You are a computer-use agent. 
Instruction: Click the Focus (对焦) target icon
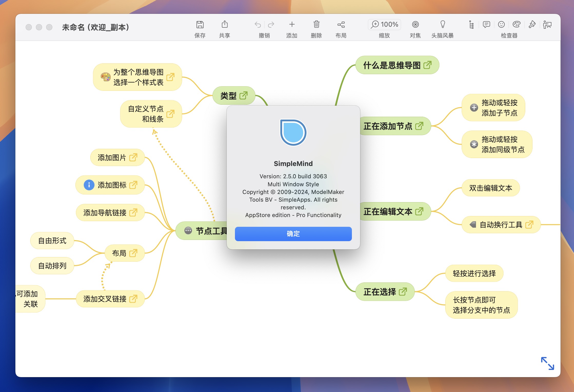415,24
